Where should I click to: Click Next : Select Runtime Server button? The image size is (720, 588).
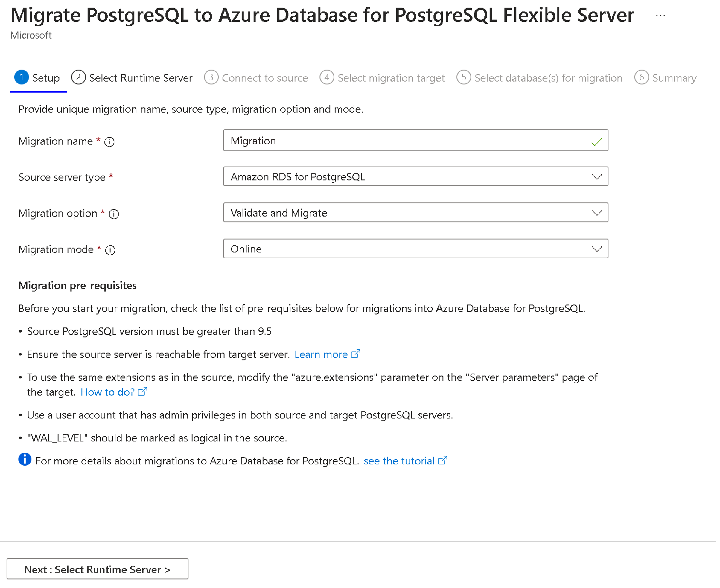point(98,569)
